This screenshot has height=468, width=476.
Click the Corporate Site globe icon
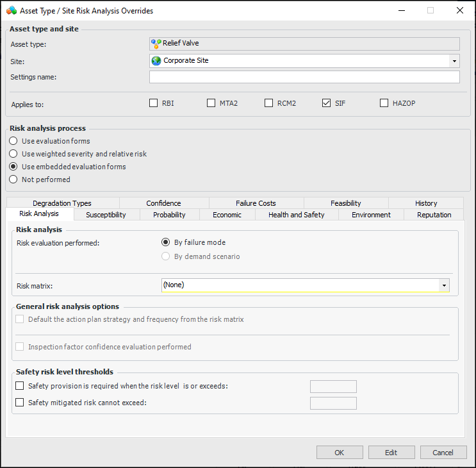click(x=156, y=60)
